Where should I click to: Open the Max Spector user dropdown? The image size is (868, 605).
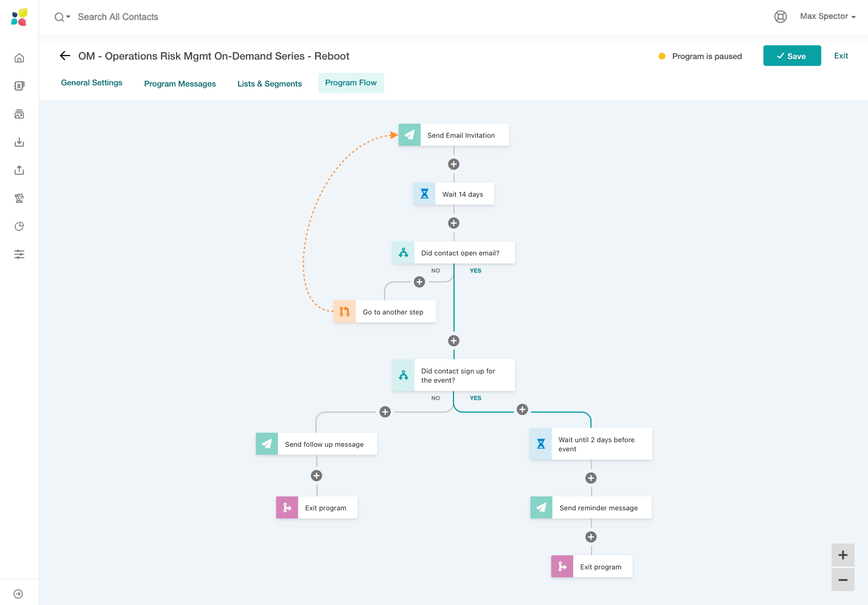[827, 17]
